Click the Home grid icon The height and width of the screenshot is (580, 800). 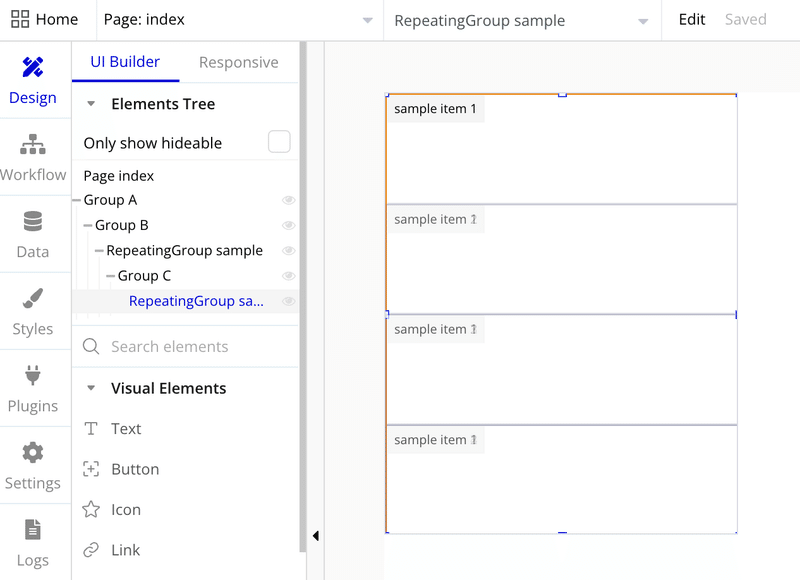(20, 20)
